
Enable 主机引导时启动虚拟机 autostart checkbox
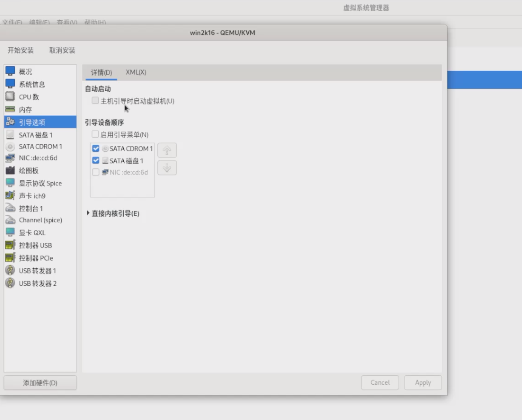[95, 101]
